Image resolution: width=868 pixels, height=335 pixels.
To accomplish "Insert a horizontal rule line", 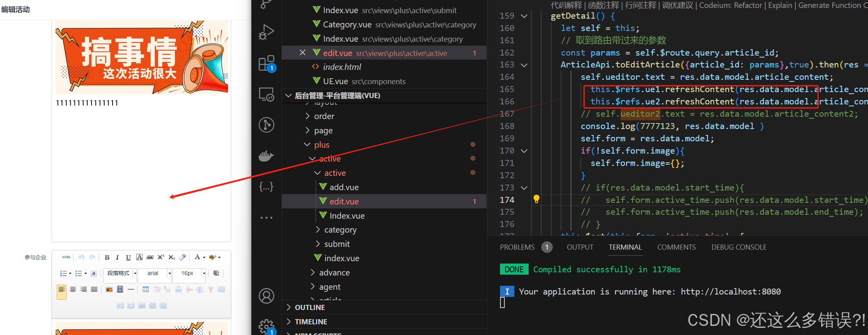I will (x=131, y=290).
